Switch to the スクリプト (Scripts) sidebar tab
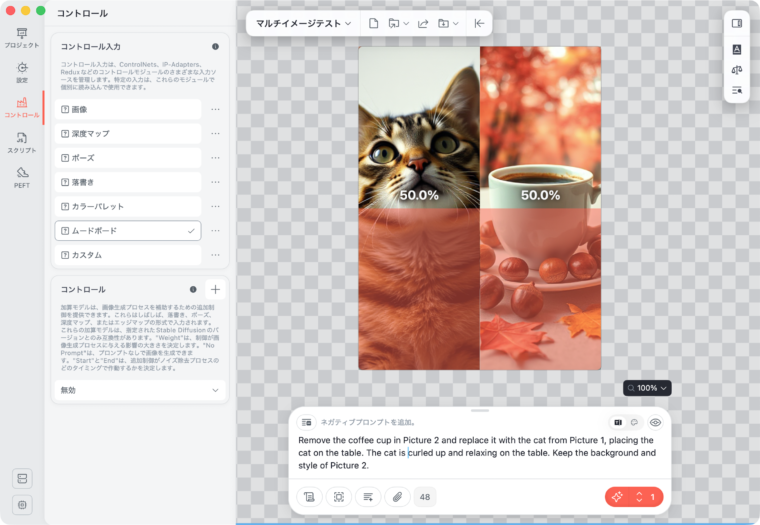Screen dimensions: 760x525 21,142
